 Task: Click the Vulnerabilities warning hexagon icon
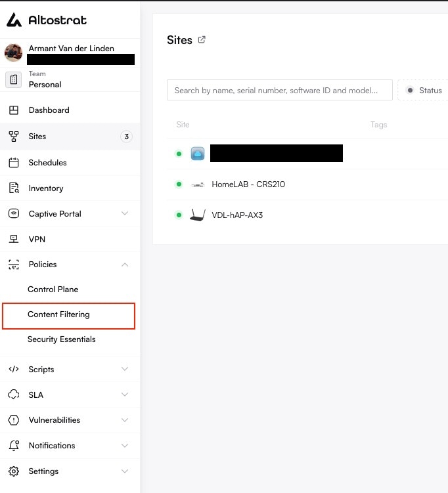point(14,419)
